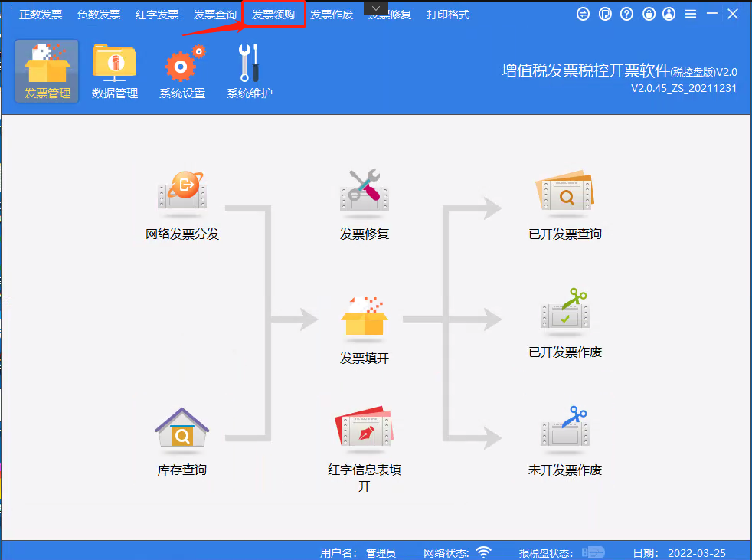
Task: Select the 打印格式 menu item
Action: click(448, 15)
